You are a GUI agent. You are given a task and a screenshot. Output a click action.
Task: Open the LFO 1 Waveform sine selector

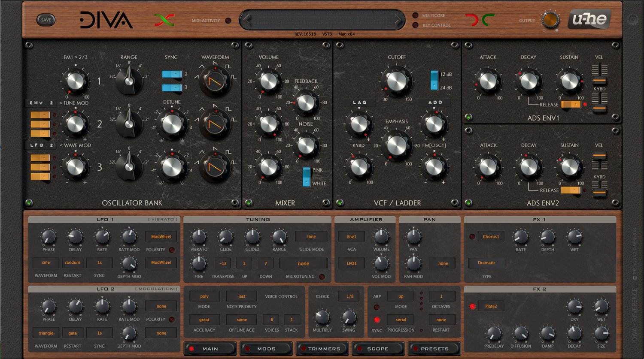click(46, 262)
